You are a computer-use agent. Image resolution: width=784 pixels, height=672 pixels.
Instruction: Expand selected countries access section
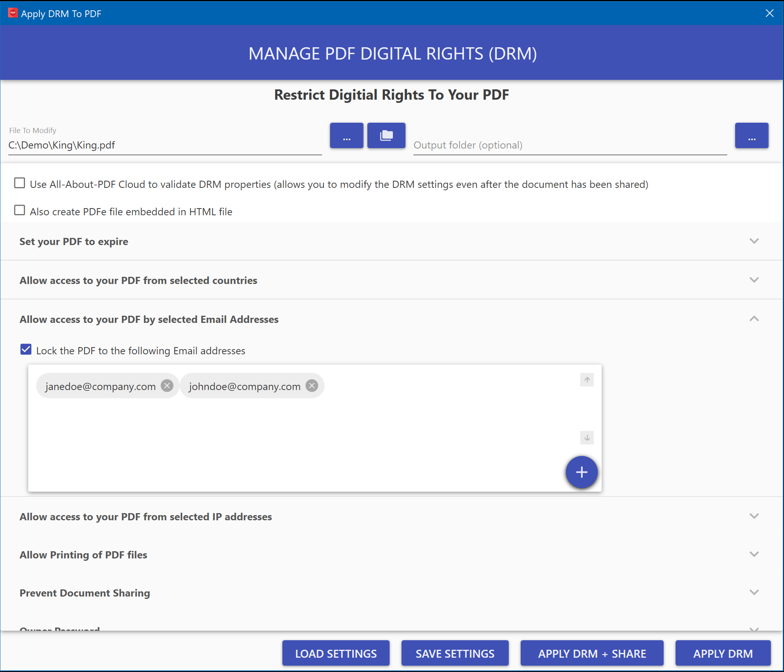[x=754, y=280]
